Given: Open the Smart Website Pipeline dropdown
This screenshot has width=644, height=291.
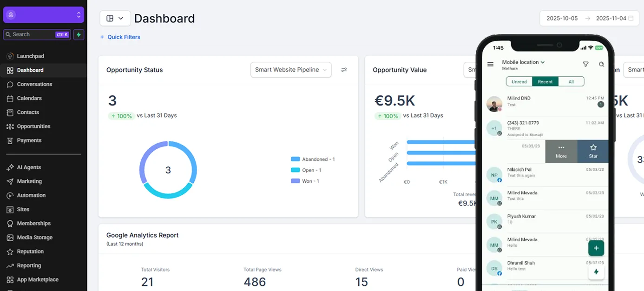Looking at the screenshot, I should pyautogui.click(x=291, y=69).
